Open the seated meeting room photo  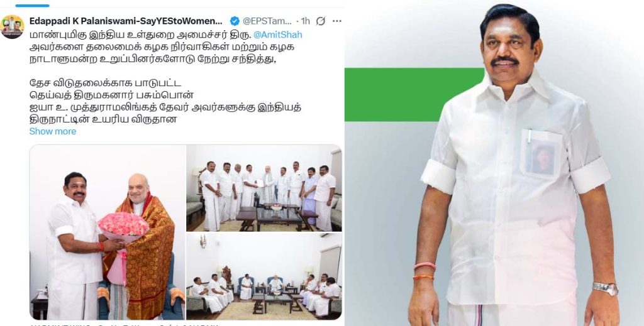(264, 276)
